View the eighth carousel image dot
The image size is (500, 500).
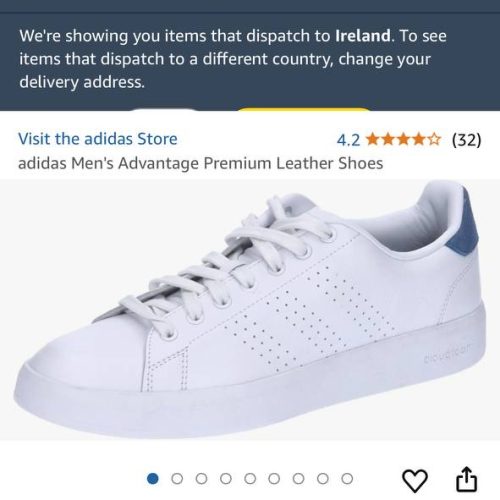point(323,479)
